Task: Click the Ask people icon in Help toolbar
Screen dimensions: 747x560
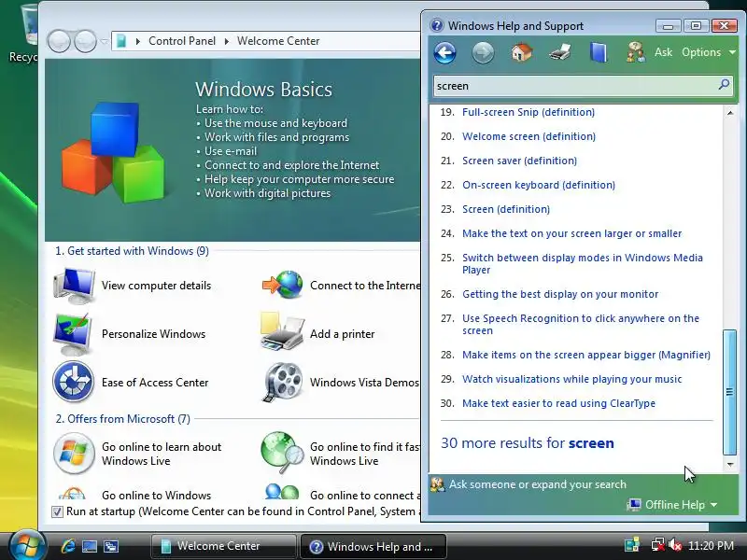Action: pos(636,52)
